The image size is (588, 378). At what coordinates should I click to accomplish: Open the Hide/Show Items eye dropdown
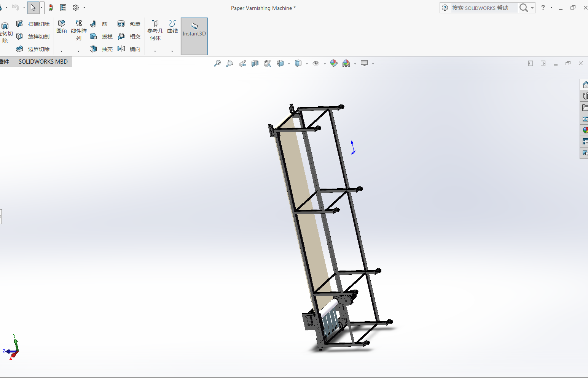[x=325, y=64]
